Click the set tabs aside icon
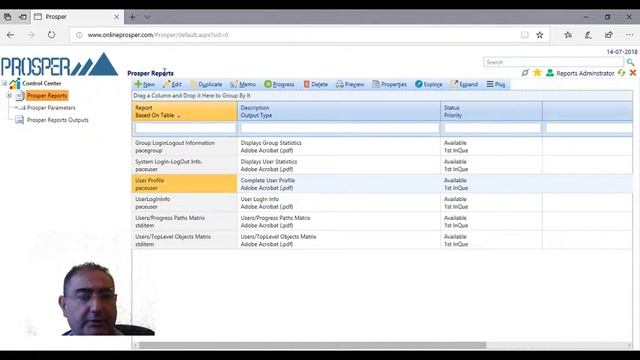The height and width of the screenshot is (360, 640). pos(23,17)
